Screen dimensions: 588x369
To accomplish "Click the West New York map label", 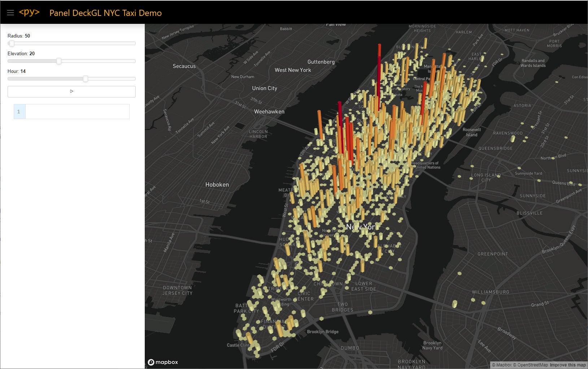I will tap(293, 70).
